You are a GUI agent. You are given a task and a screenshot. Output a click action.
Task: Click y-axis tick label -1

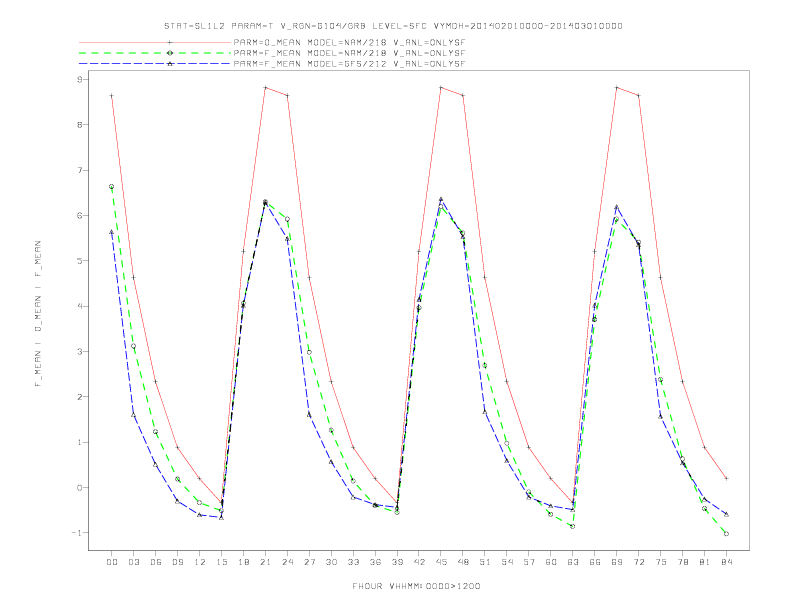[77, 533]
